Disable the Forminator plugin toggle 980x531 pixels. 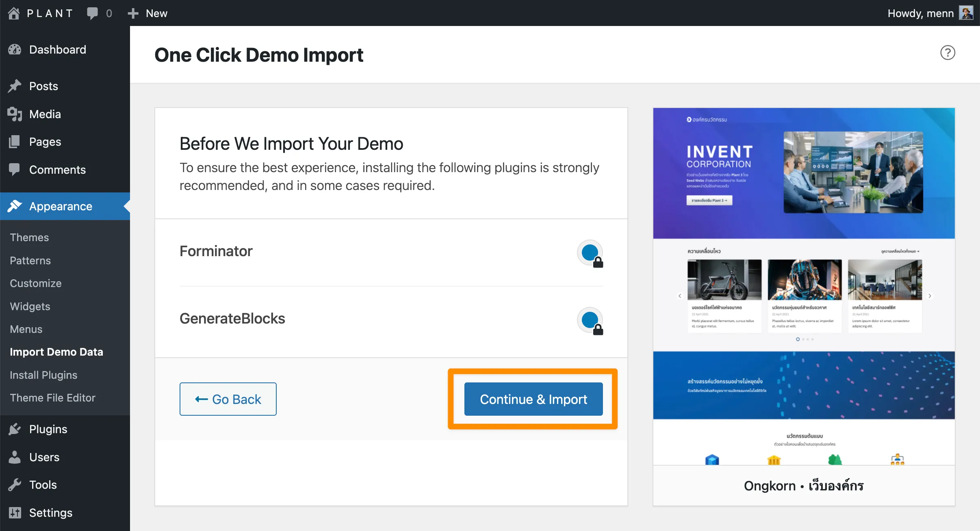[589, 252]
